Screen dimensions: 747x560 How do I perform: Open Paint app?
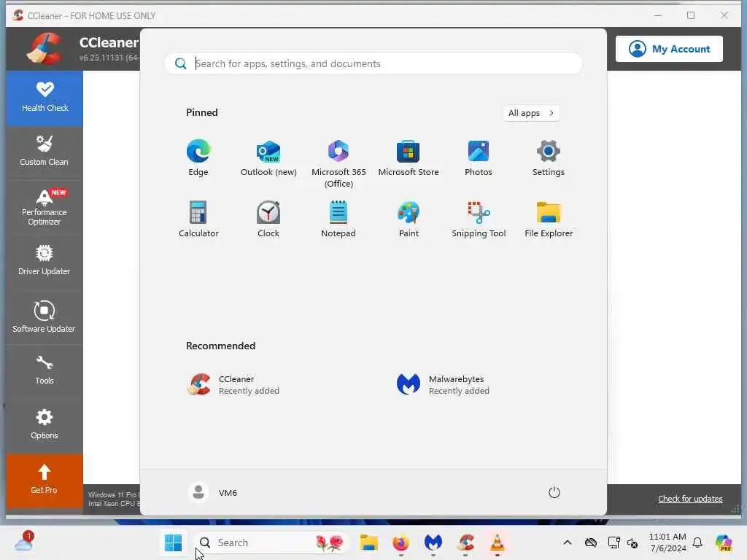coord(409,219)
